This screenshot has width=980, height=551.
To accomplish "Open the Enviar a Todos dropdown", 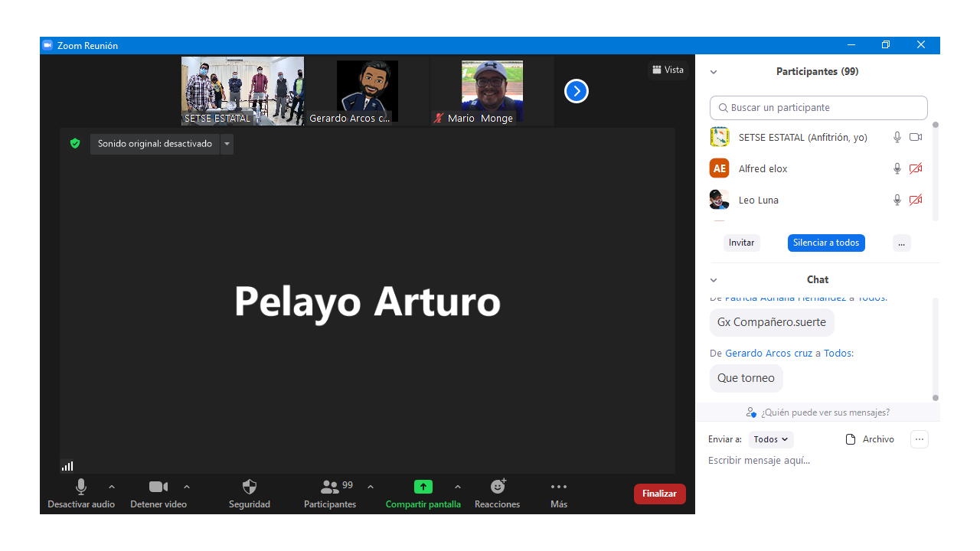I will coord(771,439).
